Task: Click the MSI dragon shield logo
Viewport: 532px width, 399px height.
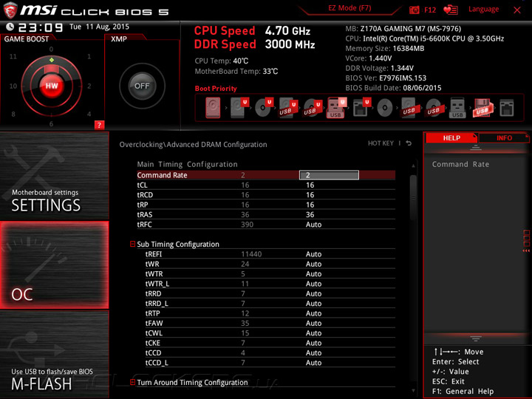Action: pos(10,10)
